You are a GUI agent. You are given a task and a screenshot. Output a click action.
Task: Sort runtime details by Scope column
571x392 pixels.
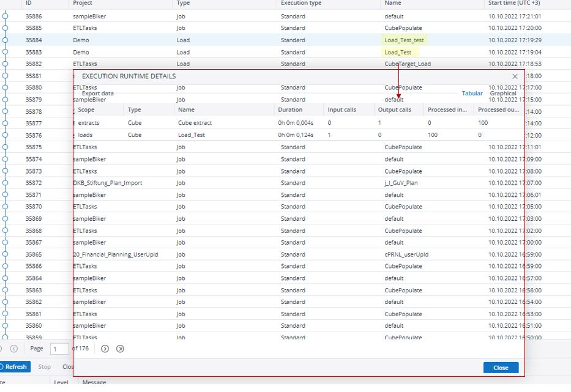(x=86, y=110)
